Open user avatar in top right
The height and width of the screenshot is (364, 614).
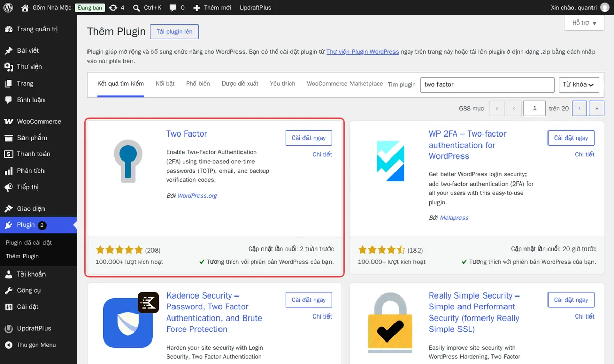(605, 8)
